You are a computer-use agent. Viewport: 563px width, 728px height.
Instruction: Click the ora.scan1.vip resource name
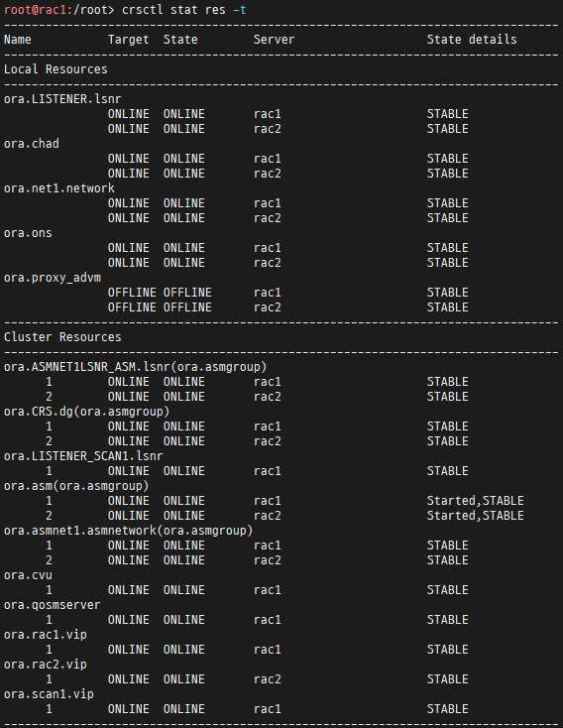point(49,693)
